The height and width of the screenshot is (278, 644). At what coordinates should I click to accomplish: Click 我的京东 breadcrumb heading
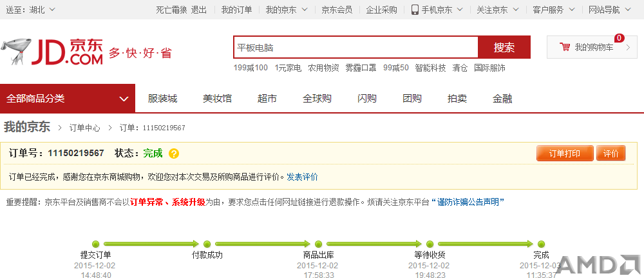pyautogui.click(x=27, y=127)
